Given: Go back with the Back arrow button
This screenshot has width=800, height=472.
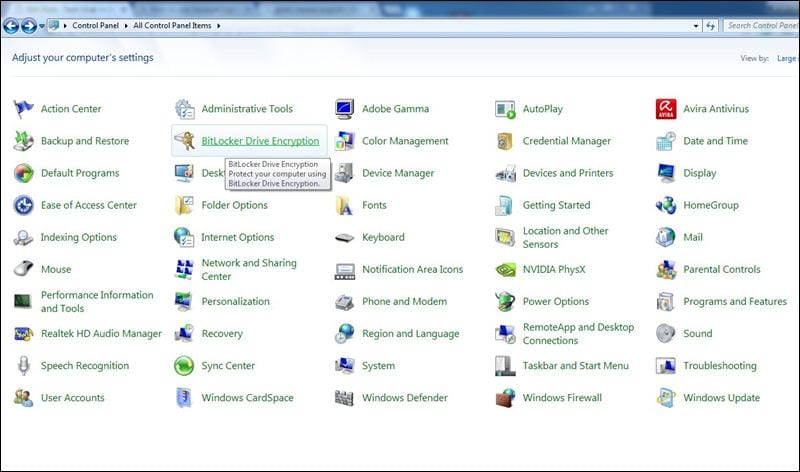Looking at the screenshot, I should click(x=11, y=26).
